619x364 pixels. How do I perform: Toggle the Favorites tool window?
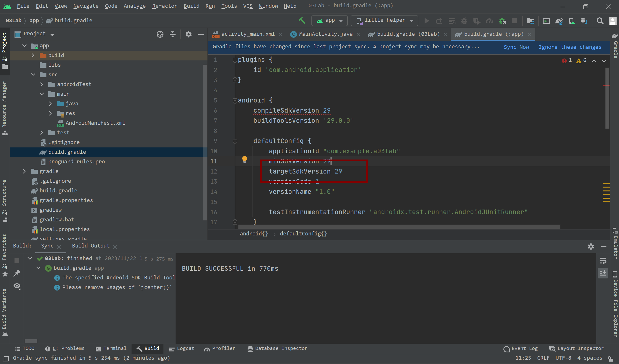(4, 255)
